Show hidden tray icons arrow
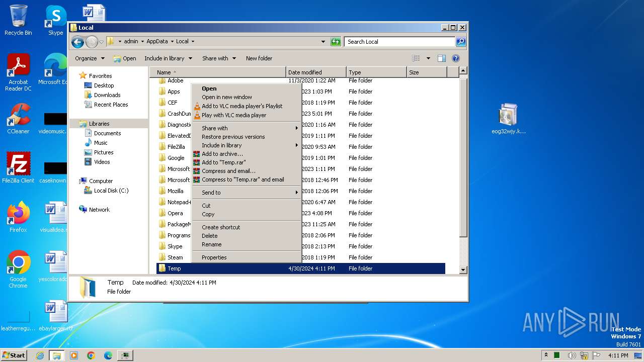Screen dimensions: 644x362 pyautogui.click(x=546, y=355)
